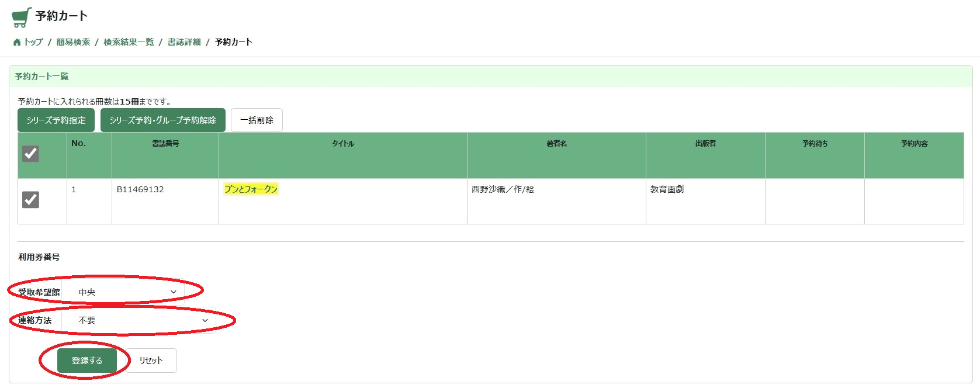Return to 検索結果一覧 breadcrumb link
The width and height of the screenshot is (980, 388).
[129, 42]
